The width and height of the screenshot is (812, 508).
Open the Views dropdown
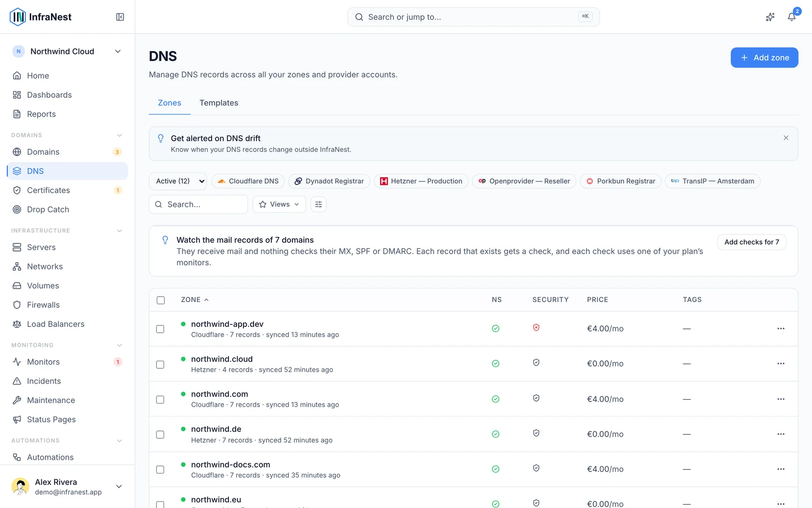point(279,204)
